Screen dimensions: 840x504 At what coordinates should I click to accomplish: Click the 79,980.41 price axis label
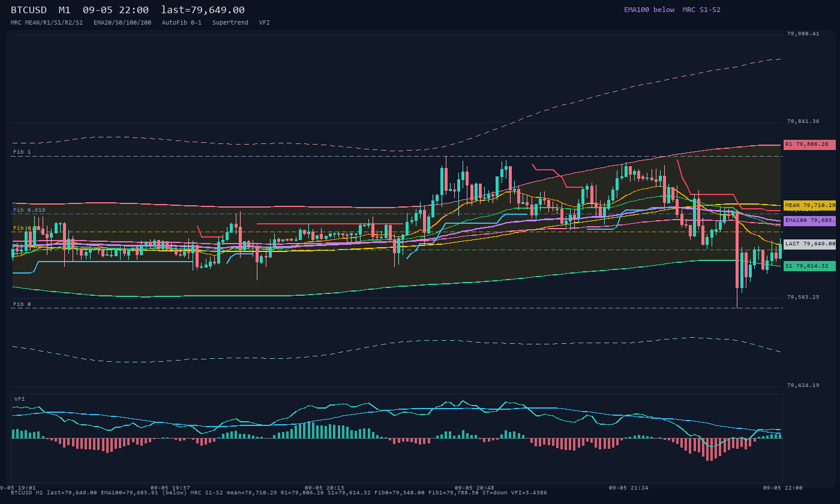point(803,34)
